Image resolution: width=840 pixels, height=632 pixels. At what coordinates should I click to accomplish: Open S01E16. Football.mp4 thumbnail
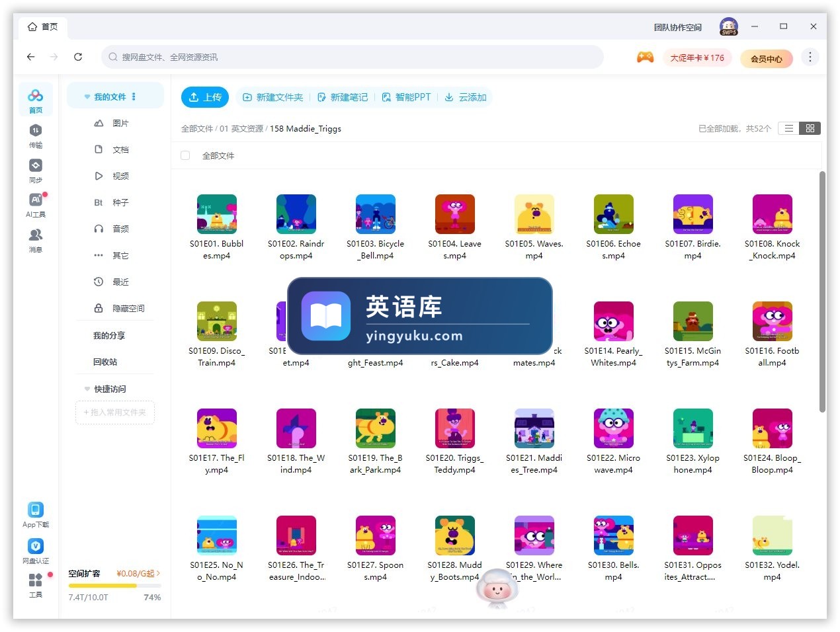coord(773,321)
